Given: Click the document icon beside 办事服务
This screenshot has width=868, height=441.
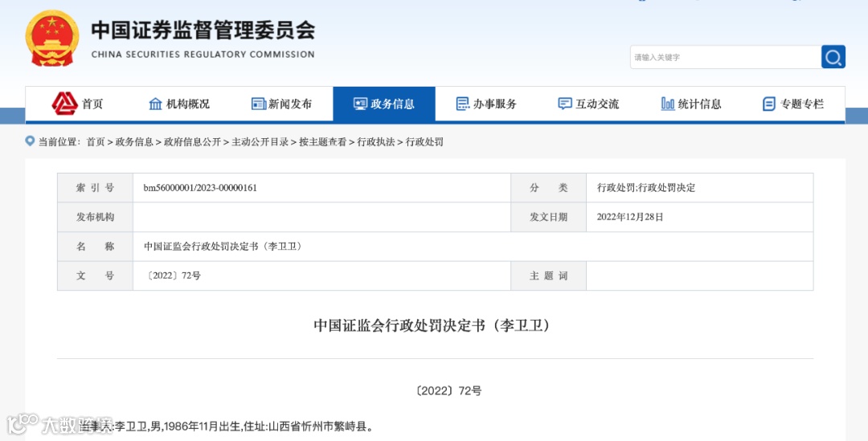Looking at the screenshot, I should coord(462,104).
